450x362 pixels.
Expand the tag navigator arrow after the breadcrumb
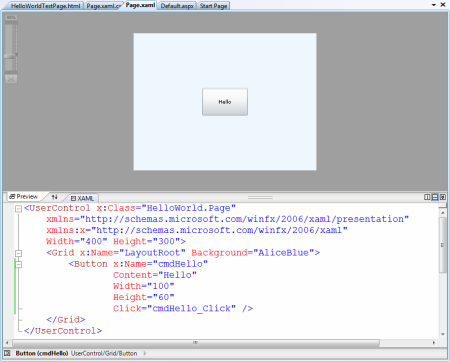(x=145, y=353)
